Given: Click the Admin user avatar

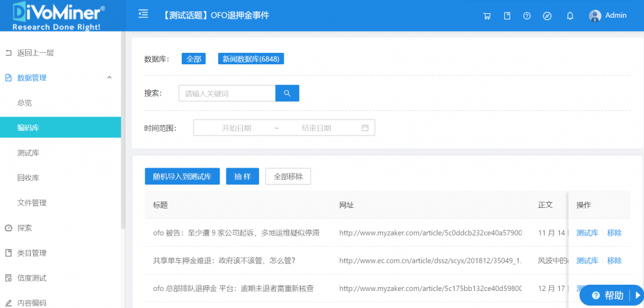Looking at the screenshot, I should pos(595,16).
